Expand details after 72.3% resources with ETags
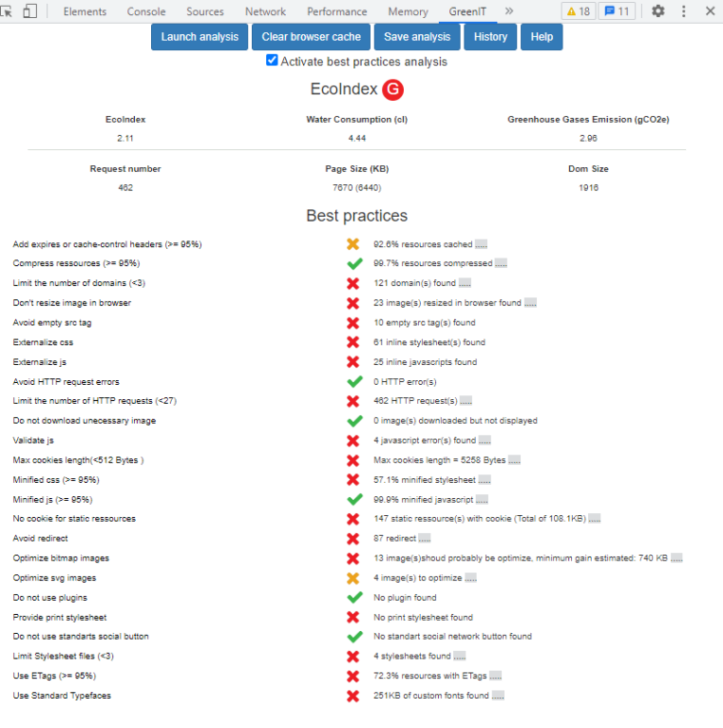 [x=496, y=677]
